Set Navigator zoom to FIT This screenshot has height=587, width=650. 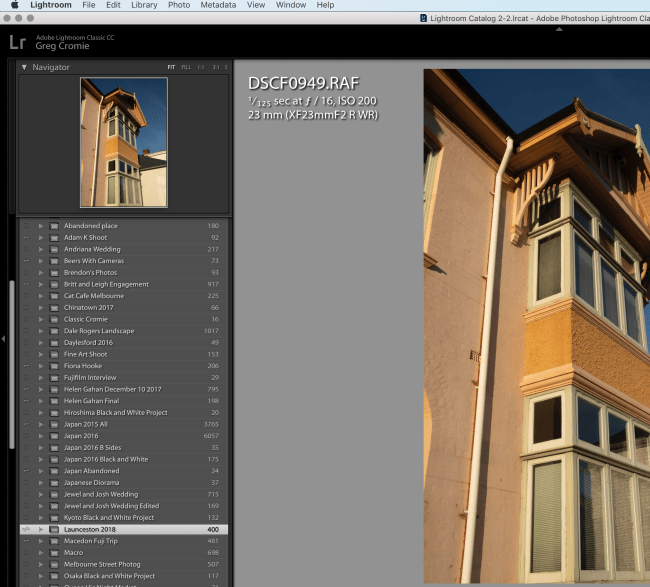click(x=171, y=67)
